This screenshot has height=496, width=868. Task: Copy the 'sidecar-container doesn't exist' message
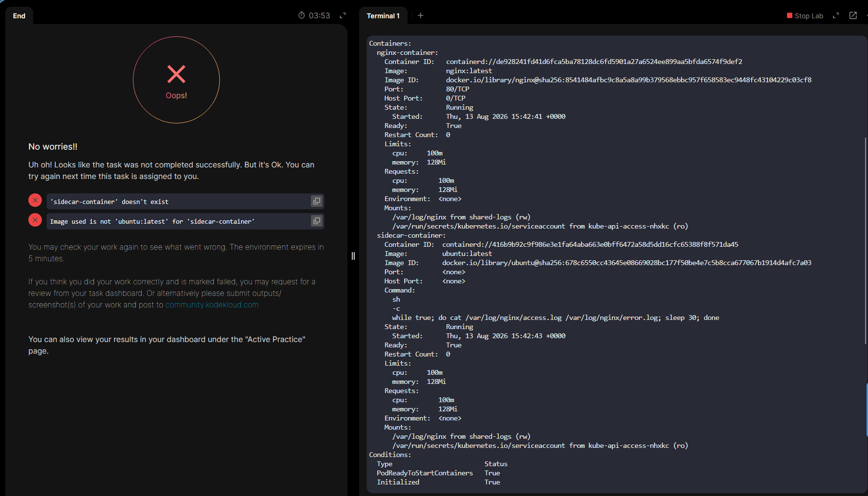316,201
